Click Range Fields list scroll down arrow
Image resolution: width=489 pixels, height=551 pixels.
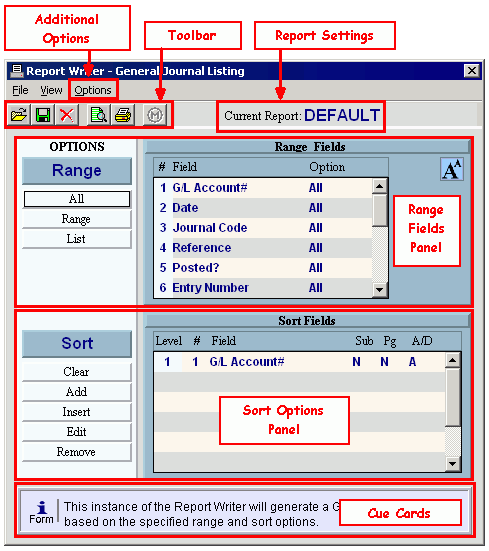coord(379,290)
